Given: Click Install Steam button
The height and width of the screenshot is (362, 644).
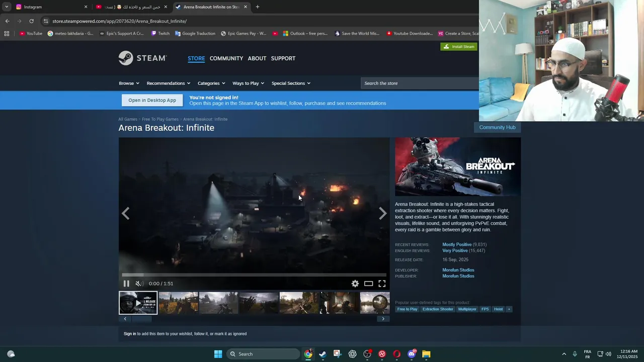Looking at the screenshot, I should pyautogui.click(x=459, y=47).
